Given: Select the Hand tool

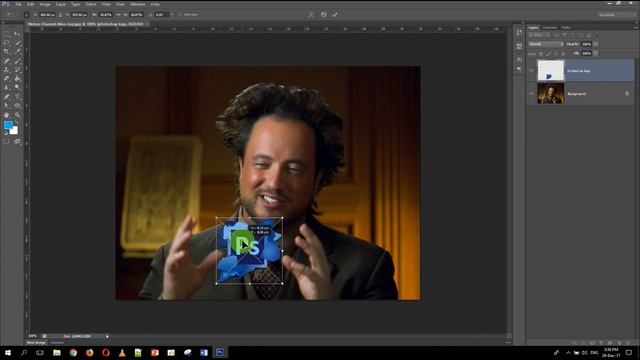Looking at the screenshot, I should pyautogui.click(x=7, y=115).
